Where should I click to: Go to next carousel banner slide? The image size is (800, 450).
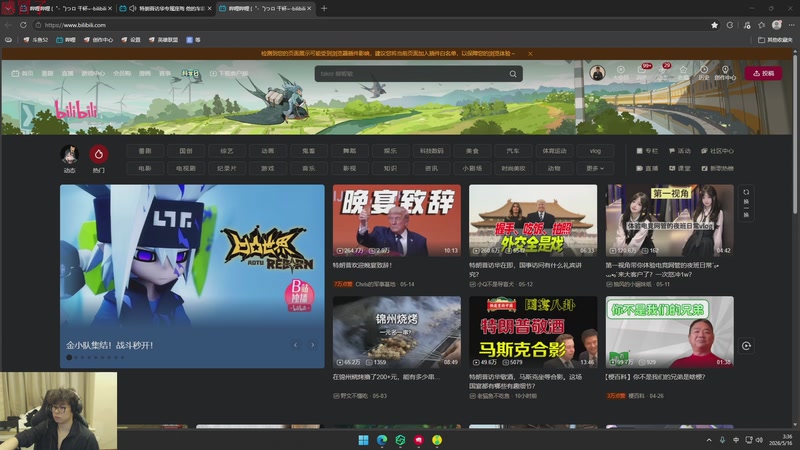tap(312, 345)
